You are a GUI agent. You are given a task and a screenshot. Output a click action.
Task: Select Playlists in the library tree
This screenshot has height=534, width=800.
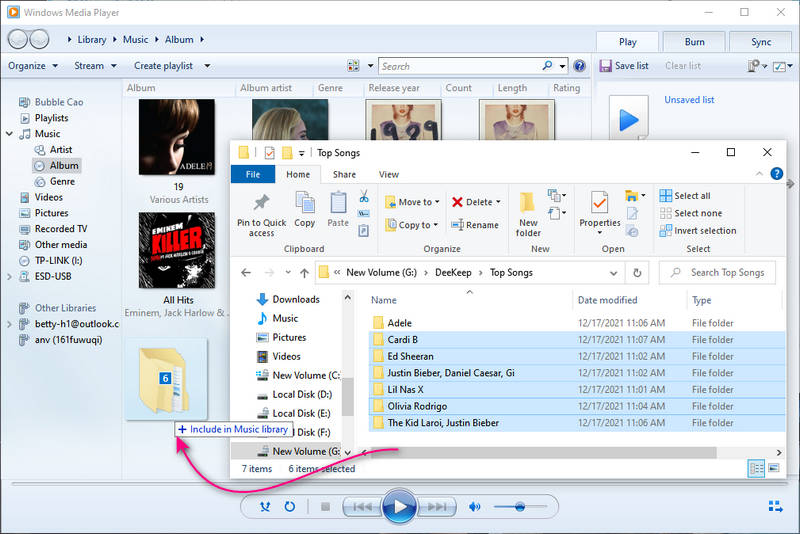pyautogui.click(x=51, y=118)
